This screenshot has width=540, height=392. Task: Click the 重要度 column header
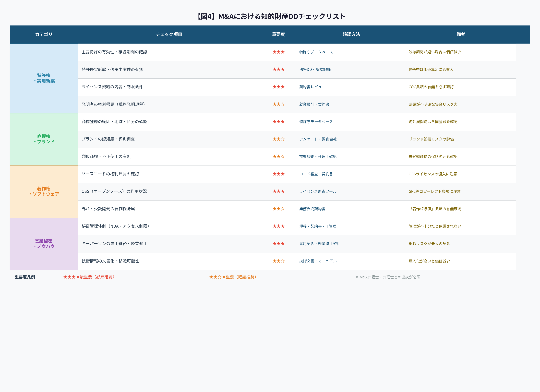click(x=279, y=35)
